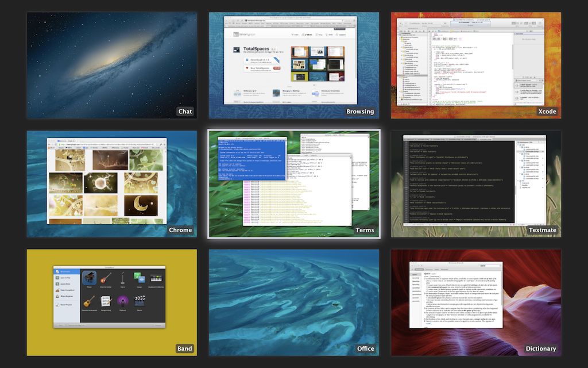Image resolution: width=588 pixels, height=368 pixels.
Task: Click the iPhone Ringtone sidebar icon
Action: point(64,296)
